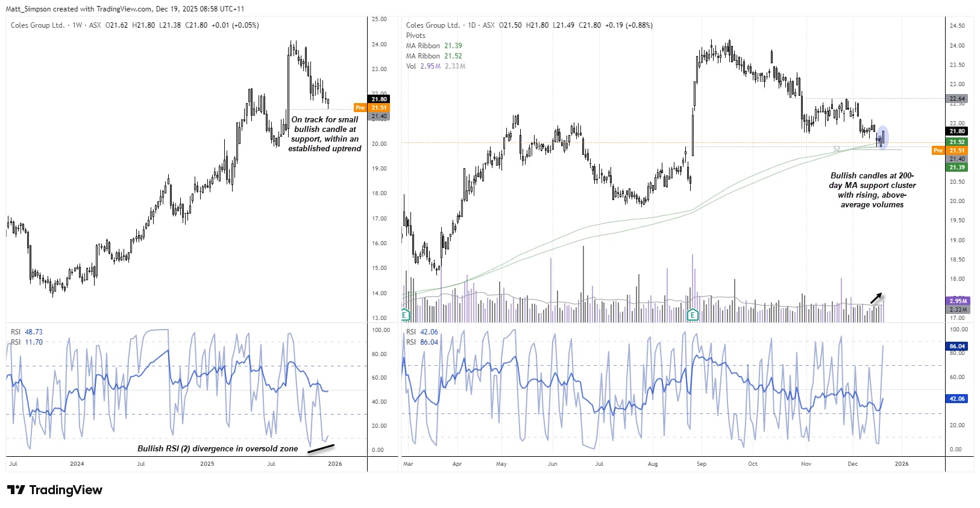Select the daily chart's orange Pre badge
Image resolution: width=980 pixels, height=508 pixels.
click(938, 150)
